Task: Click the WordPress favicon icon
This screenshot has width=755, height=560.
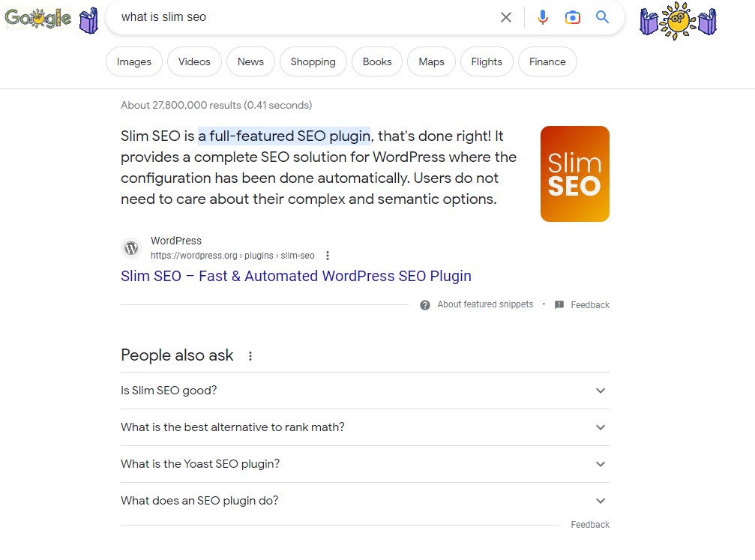Action: tap(131, 248)
